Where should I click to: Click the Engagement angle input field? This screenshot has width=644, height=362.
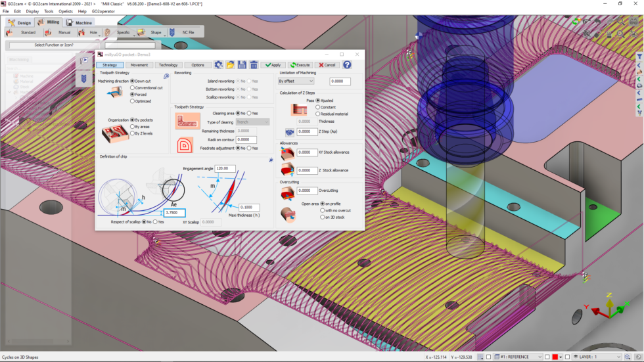coord(225,169)
